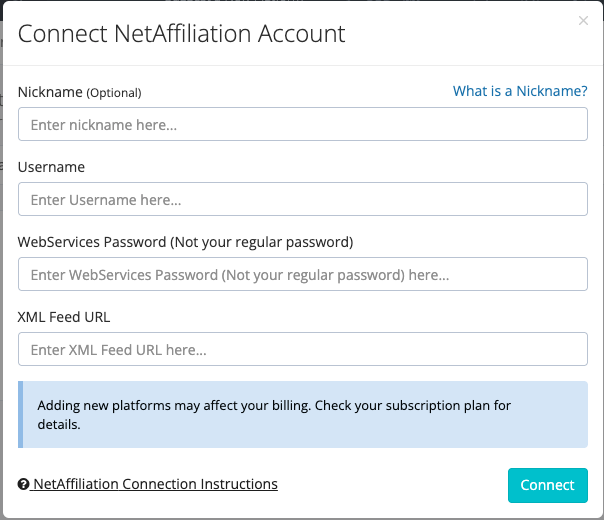Focus the Nickname input field
Screen dimensions: 604x520
302,125
